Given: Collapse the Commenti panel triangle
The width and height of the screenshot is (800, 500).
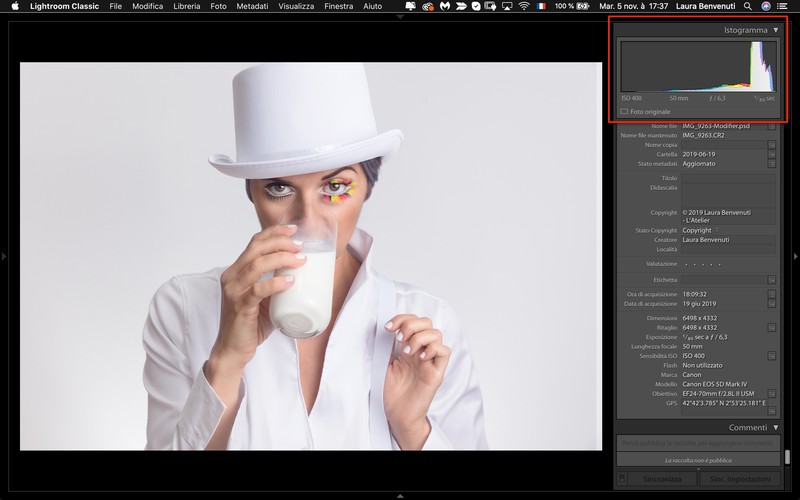Looking at the screenshot, I should 776,428.
